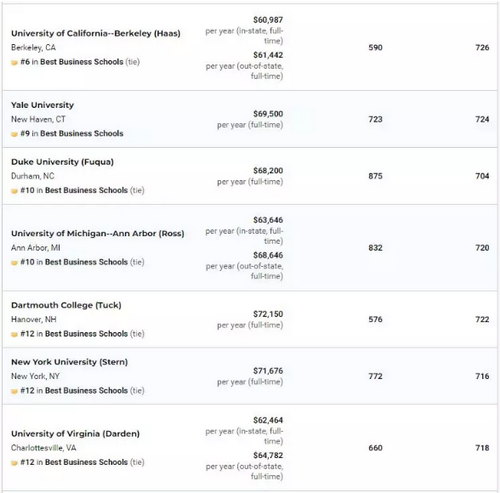Click the ranking badge icon under Ann Arbor, MI
This screenshot has height=493, width=500.
pos(14,263)
